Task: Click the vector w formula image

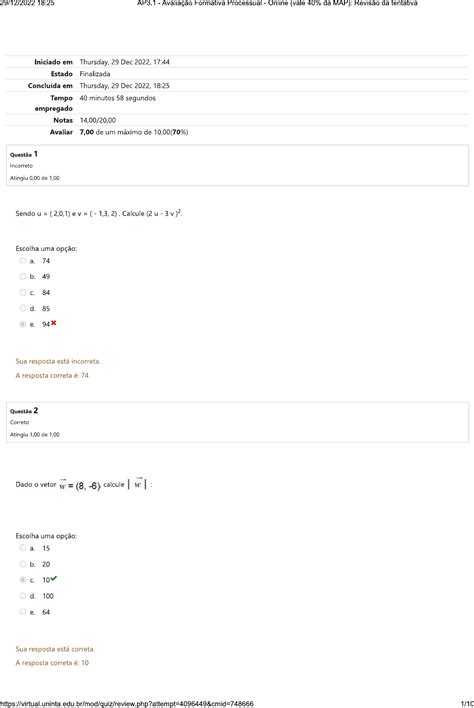Action: click(79, 485)
